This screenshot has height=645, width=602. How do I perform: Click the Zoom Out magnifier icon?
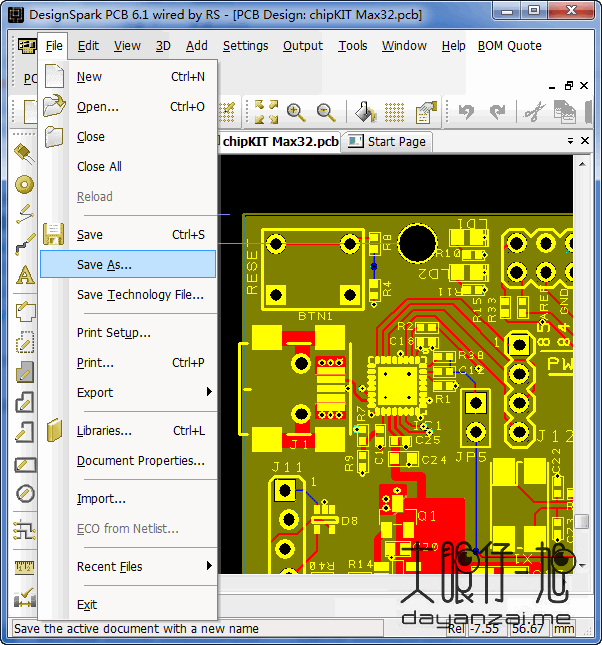click(x=325, y=112)
